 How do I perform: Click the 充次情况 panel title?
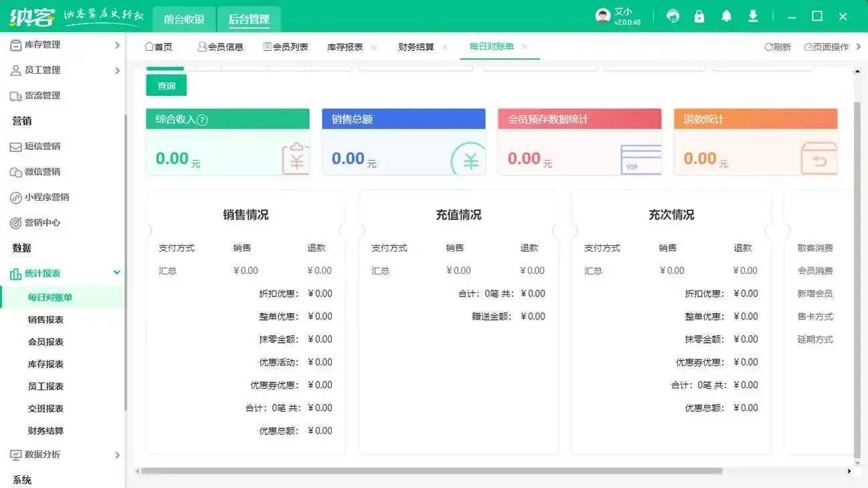[x=671, y=215]
